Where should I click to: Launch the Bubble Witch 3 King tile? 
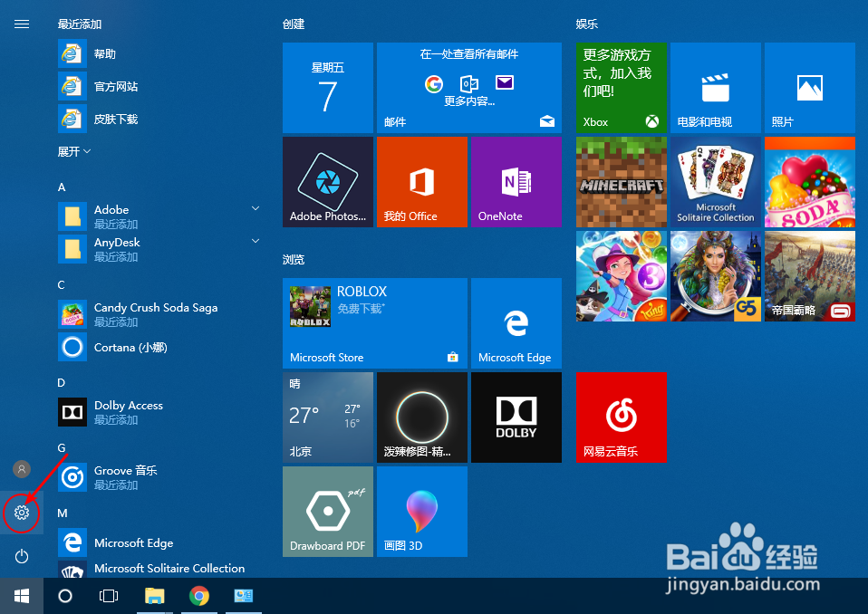click(x=622, y=276)
